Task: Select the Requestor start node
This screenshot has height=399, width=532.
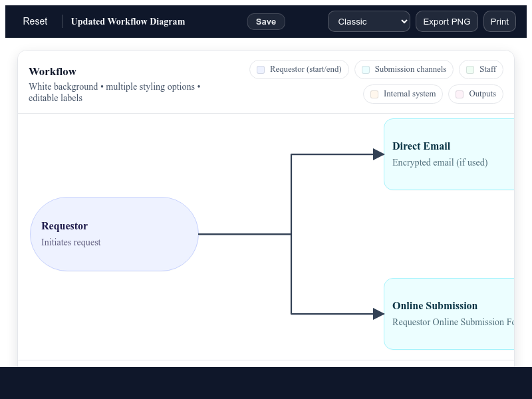Action: 114,234
